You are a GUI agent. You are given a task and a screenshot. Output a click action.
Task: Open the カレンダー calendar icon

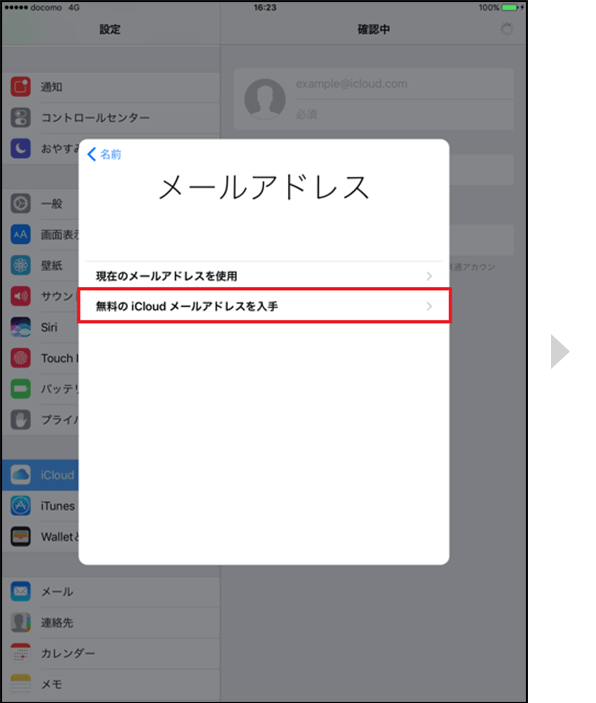(x=21, y=653)
